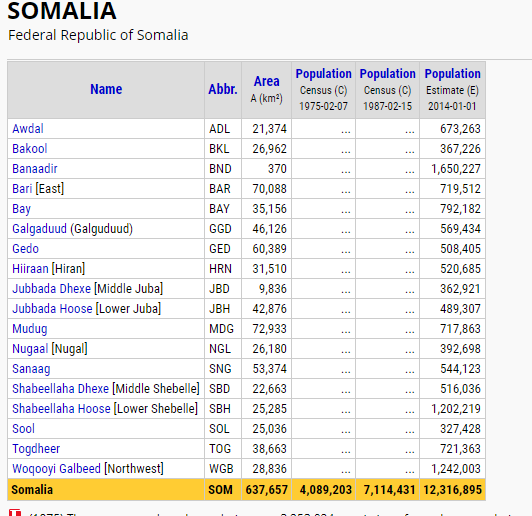Open the Sool region link

click(x=23, y=429)
